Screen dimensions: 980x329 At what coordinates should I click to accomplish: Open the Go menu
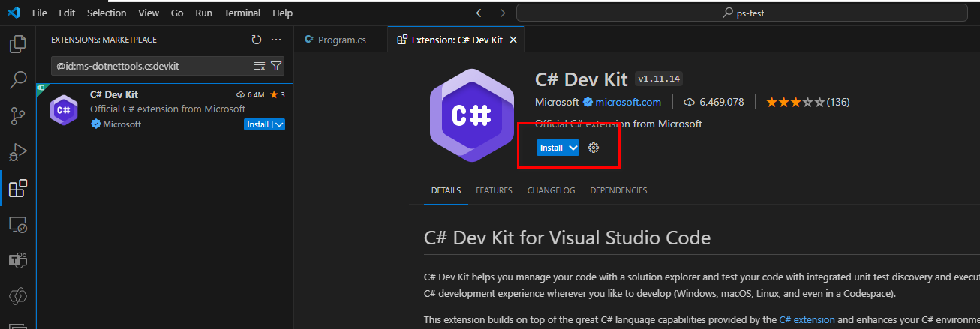(177, 13)
